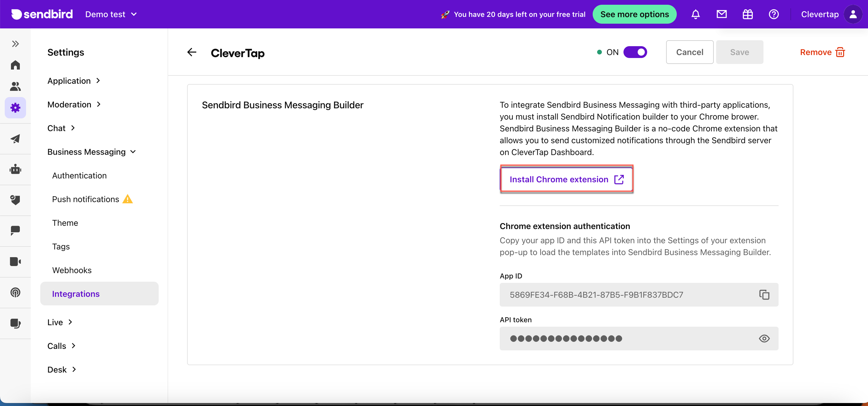
Task: Go back using the left arrow
Action: point(192,52)
